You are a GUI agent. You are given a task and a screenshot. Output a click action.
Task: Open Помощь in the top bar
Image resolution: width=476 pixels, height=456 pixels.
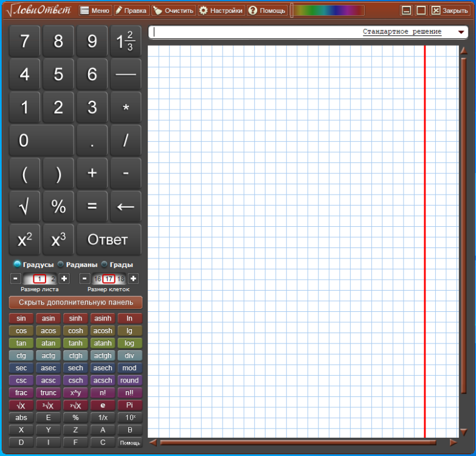(267, 10)
